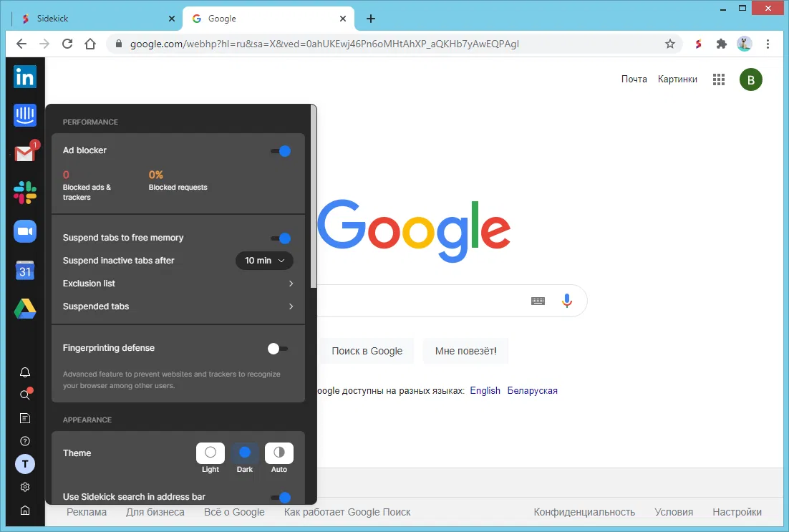789x532 pixels.
Task: Select the Auto theme option
Action: (x=279, y=453)
